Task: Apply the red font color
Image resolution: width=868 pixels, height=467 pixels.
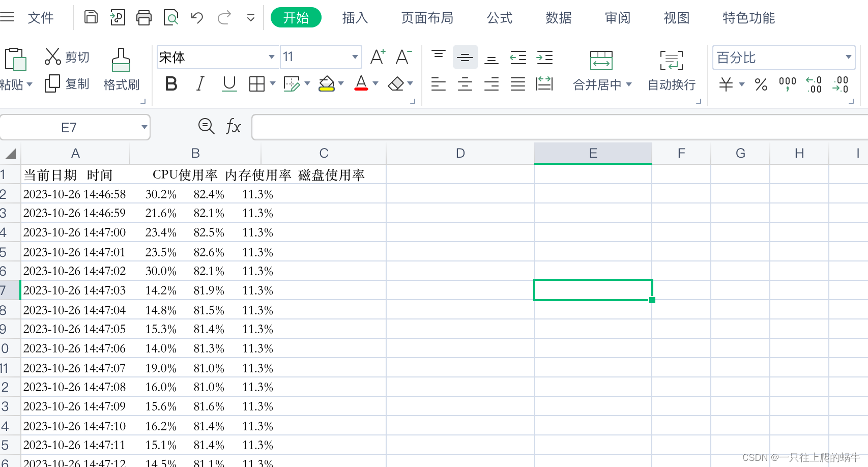Action: [x=361, y=83]
